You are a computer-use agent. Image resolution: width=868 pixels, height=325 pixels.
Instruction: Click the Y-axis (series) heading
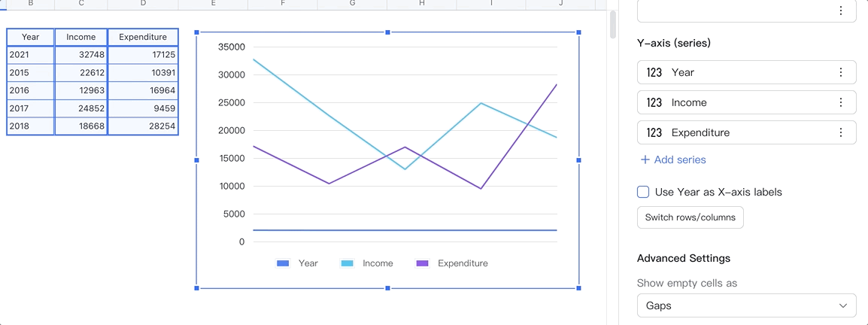tap(674, 43)
